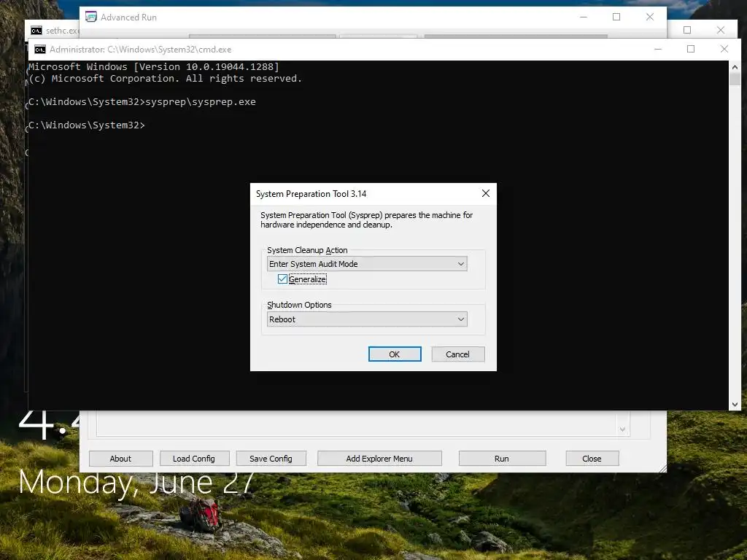Cancel the System Preparation Tool dialog
Image resolution: width=747 pixels, height=560 pixels.
click(x=458, y=354)
